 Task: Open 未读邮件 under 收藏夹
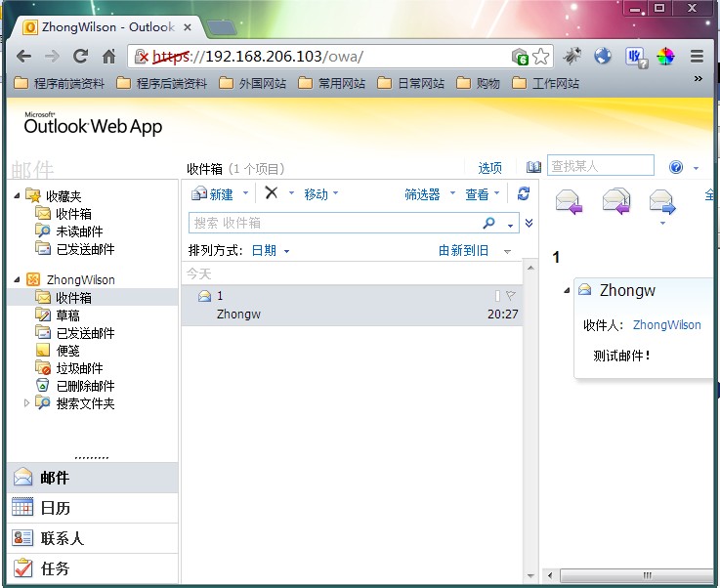coord(79,231)
